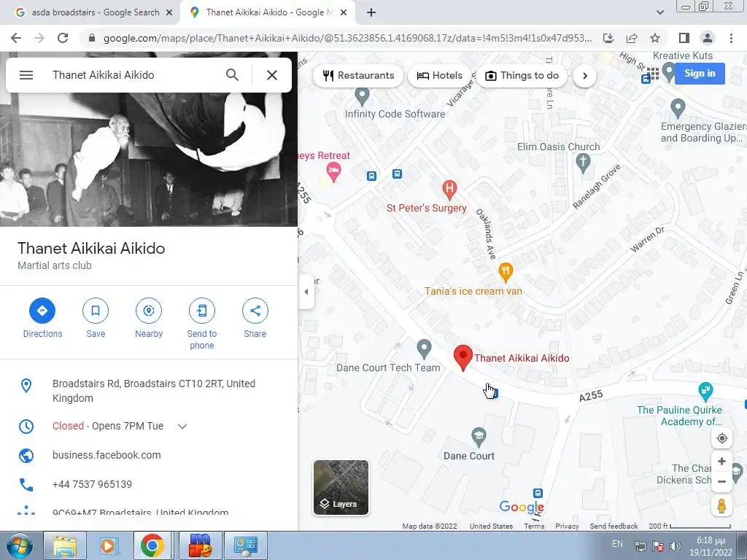Select the Things to do chip

(522, 75)
